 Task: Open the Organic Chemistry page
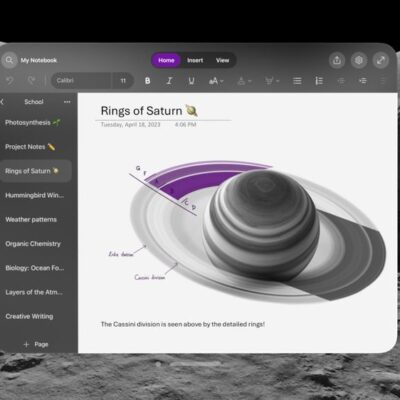pos(36,244)
